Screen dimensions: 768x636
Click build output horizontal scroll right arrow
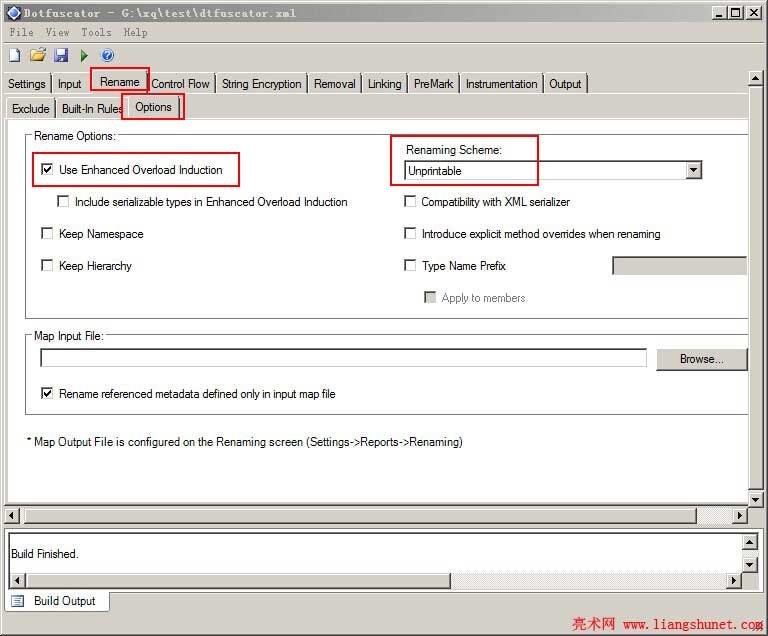733,581
